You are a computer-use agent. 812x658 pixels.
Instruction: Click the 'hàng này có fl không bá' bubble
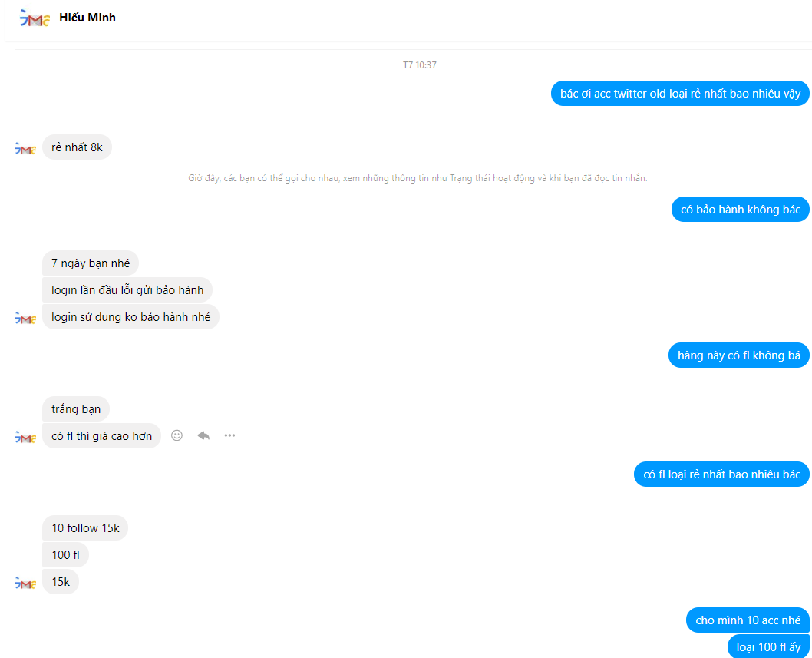tap(738, 355)
